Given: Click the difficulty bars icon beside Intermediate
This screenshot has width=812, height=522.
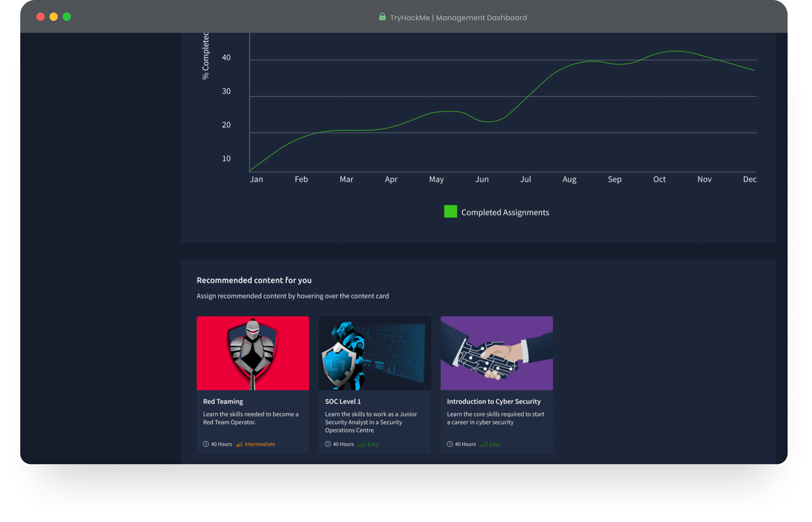Looking at the screenshot, I should 239,444.
